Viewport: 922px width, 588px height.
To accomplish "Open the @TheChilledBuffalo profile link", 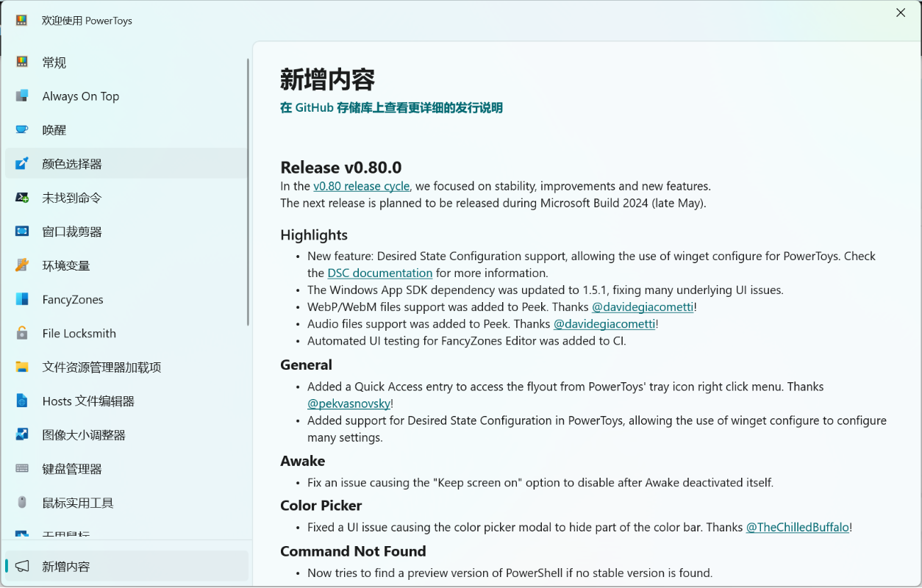I will click(798, 527).
